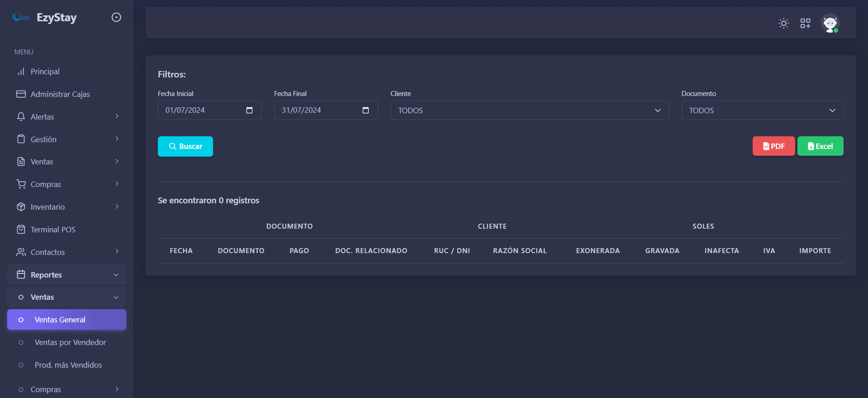Screen dimensions: 868x398
Task: Select Ventas por Vendedor report
Action: tap(70, 342)
